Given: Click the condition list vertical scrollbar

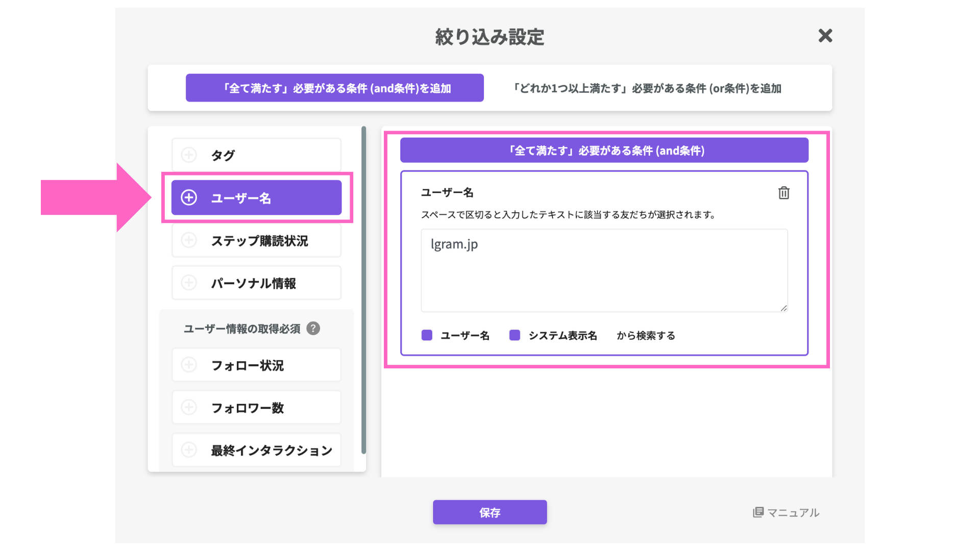Looking at the screenshot, I should coord(363,291).
